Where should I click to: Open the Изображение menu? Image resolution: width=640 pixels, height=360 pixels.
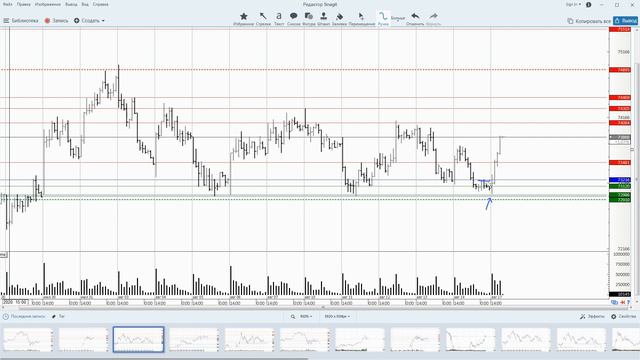tap(48, 4)
